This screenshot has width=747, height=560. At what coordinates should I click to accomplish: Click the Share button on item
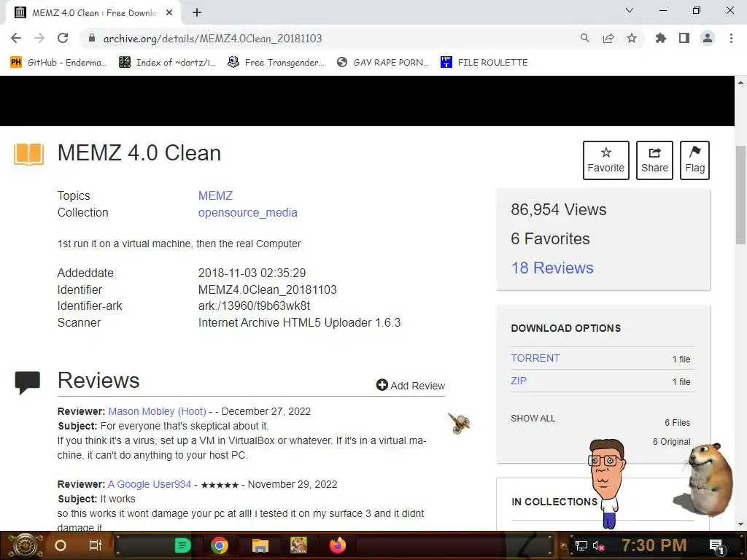[654, 160]
